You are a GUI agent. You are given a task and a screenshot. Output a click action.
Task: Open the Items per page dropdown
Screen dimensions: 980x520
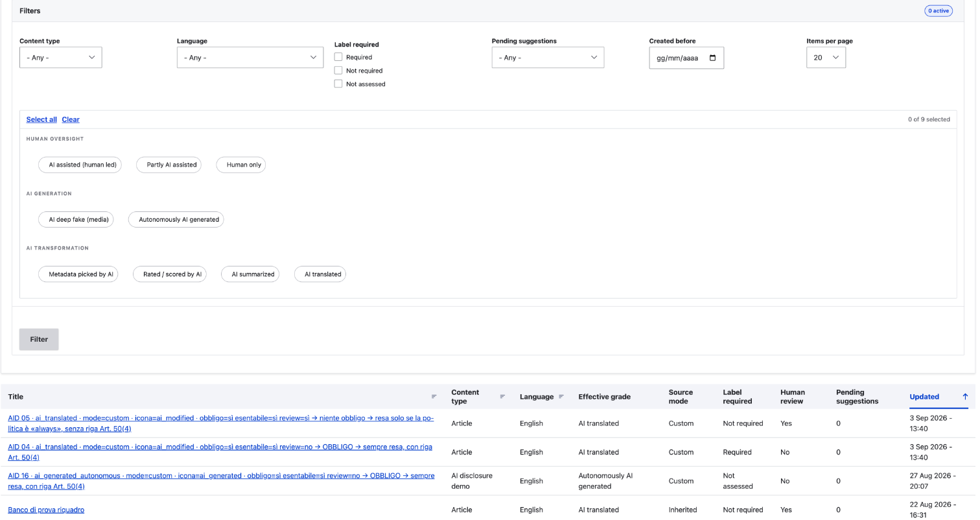826,58
